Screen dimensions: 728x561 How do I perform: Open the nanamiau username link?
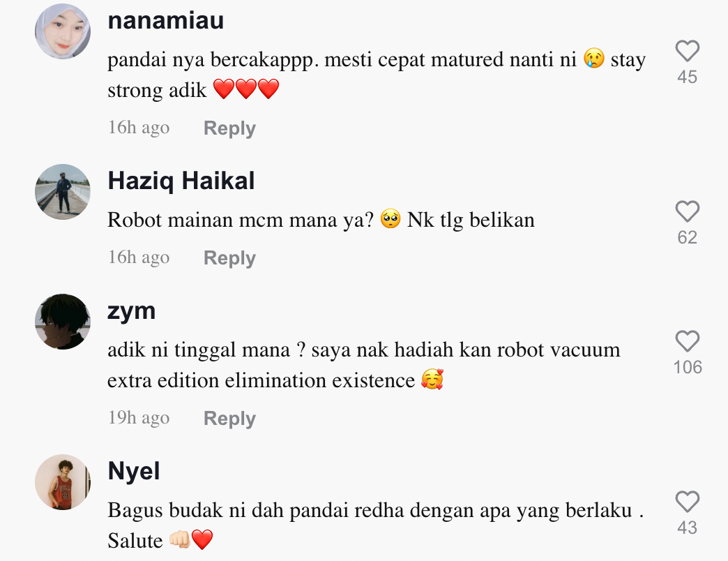tap(166, 20)
